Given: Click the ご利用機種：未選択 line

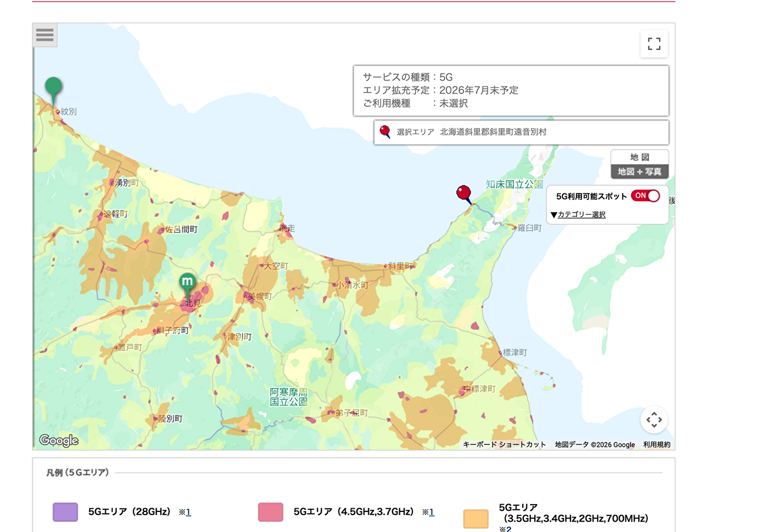Looking at the screenshot, I should [x=415, y=103].
